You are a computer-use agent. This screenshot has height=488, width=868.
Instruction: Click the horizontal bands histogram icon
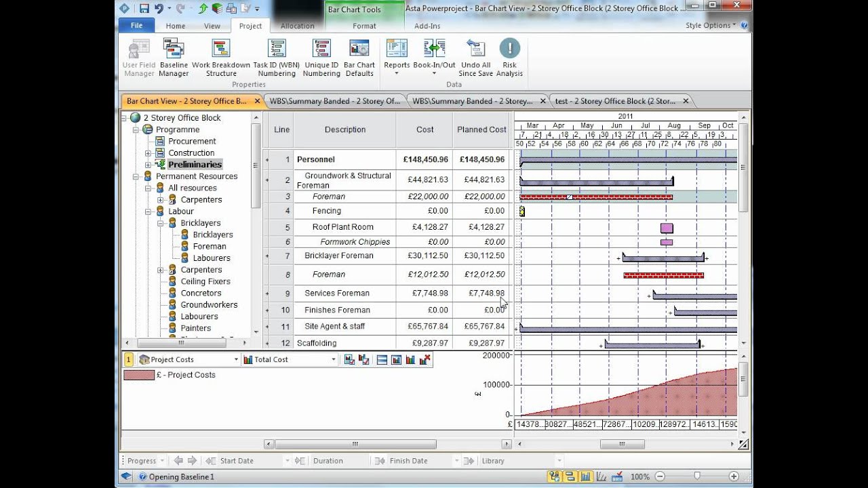(x=382, y=359)
